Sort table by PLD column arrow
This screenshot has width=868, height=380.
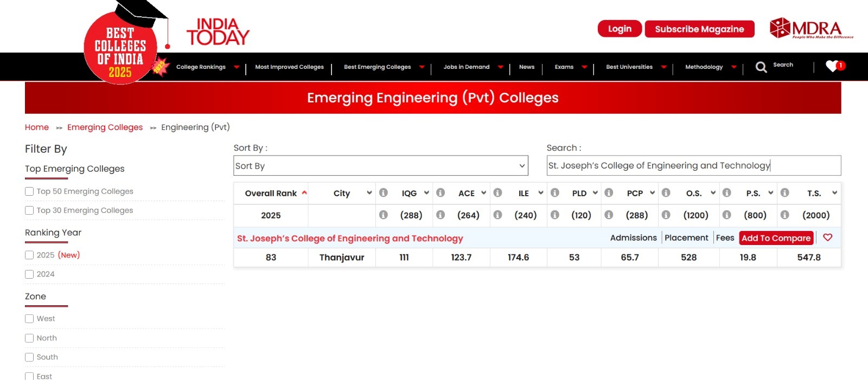595,193
